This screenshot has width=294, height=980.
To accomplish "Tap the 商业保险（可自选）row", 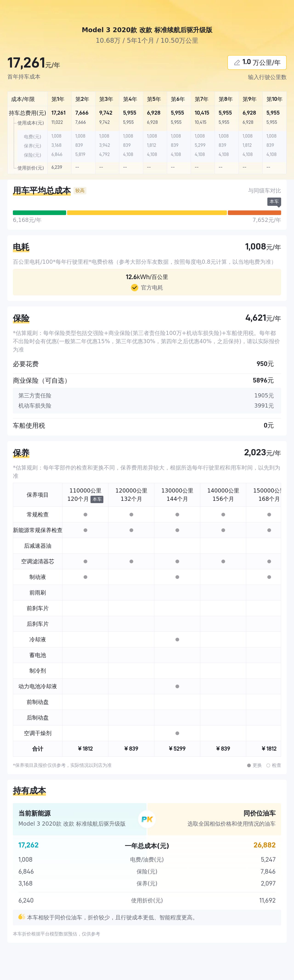I will pyautogui.click(x=147, y=380).
